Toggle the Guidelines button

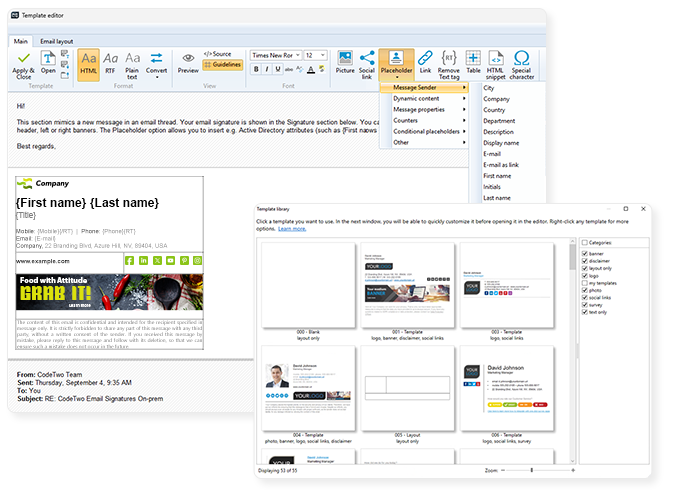(x=222, y=65)
